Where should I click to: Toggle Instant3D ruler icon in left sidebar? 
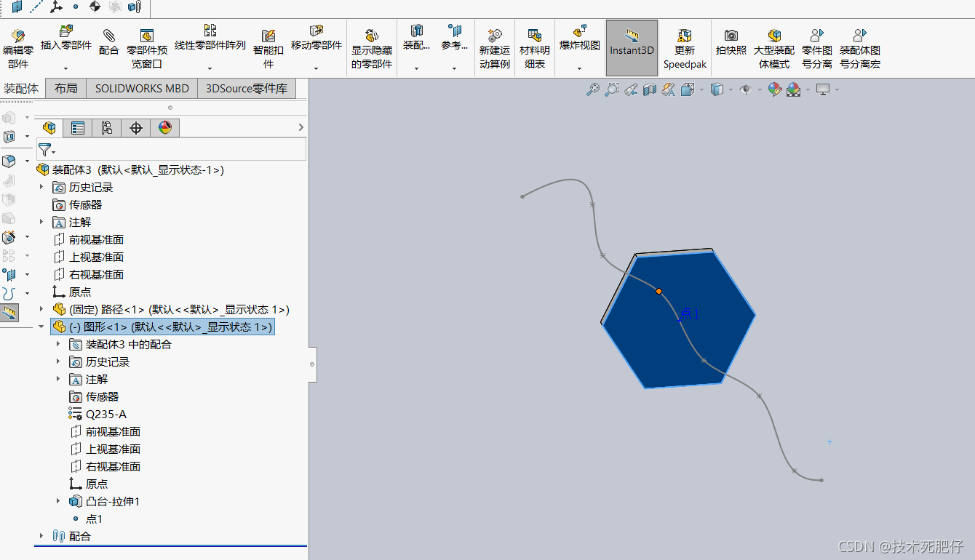coord(9,313)
